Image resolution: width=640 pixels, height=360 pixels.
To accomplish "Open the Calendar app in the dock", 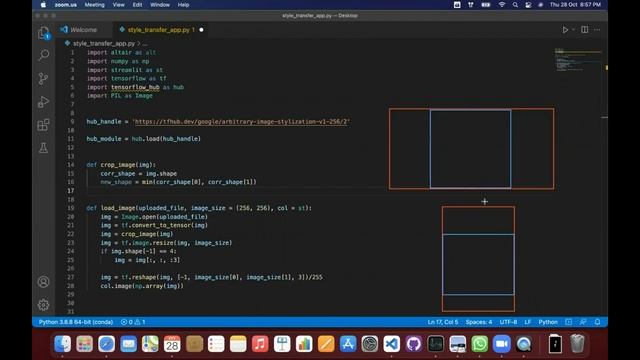I will 172,344.
